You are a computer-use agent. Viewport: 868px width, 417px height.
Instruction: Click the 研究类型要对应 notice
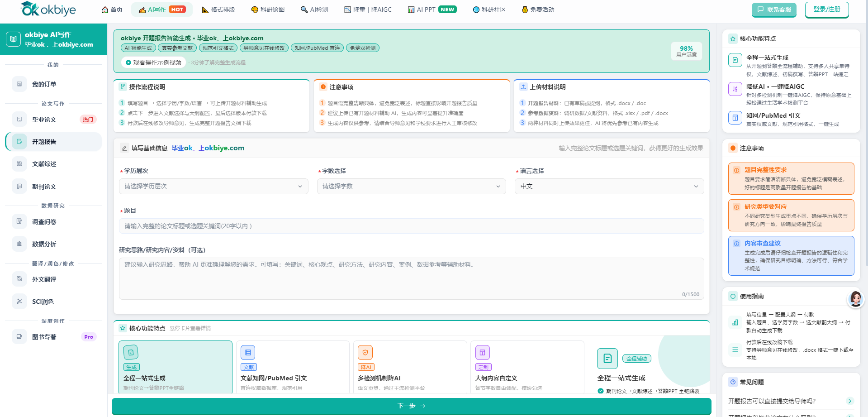pos(791,215)
